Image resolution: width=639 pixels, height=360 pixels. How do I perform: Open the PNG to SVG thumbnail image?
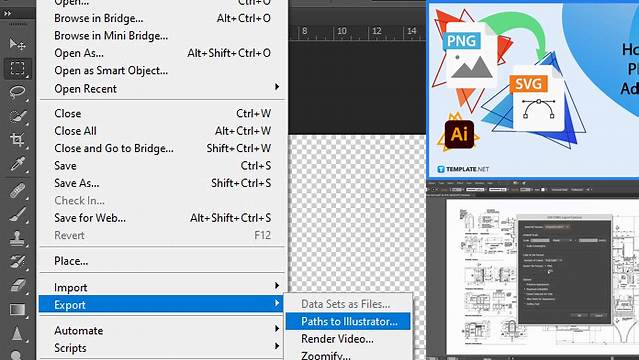(x=533, y=90)
